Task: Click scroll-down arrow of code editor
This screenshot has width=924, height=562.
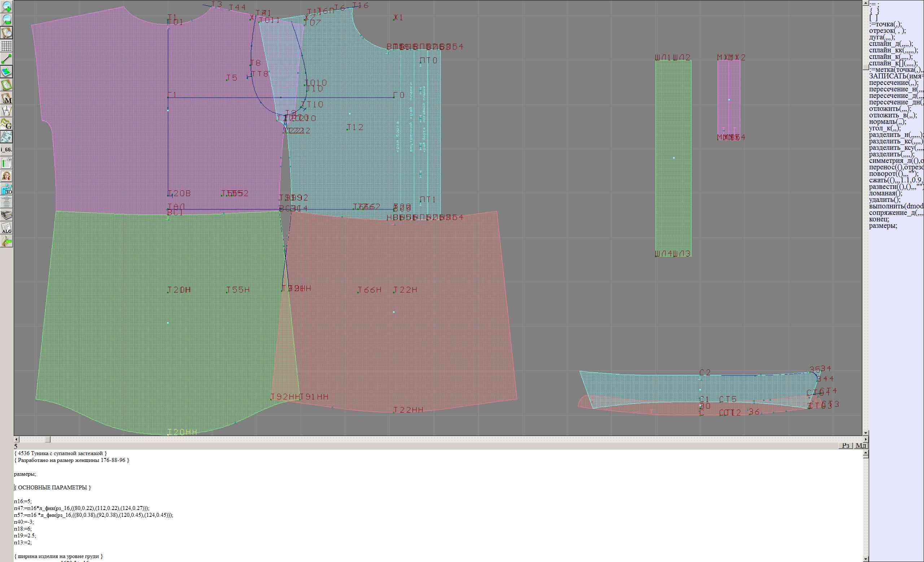Action: [x=866, y=559]
